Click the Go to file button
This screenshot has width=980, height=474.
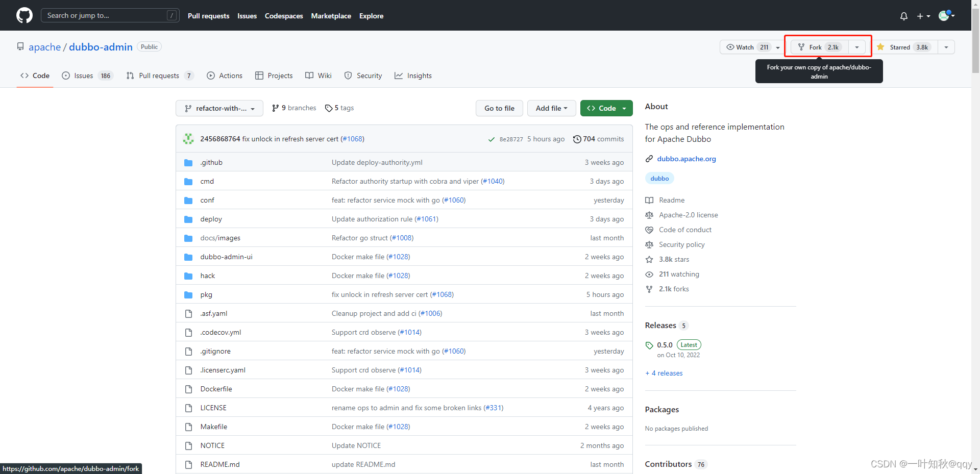[499, 108]
